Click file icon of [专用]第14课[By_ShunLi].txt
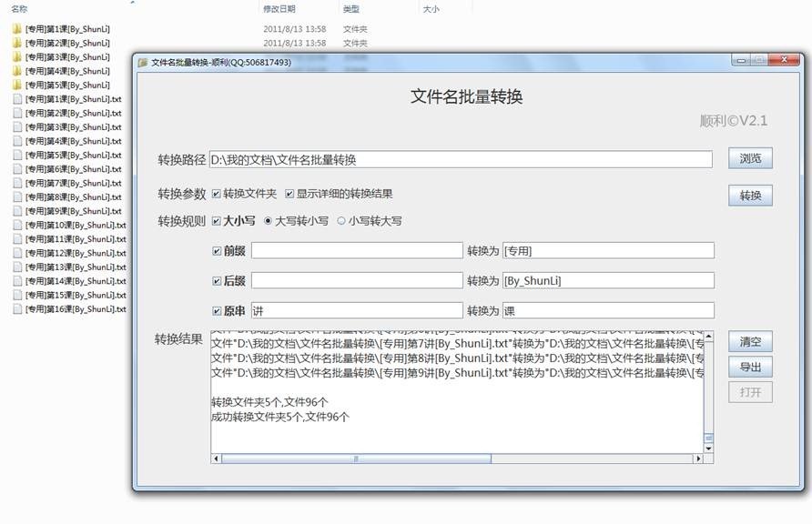812x524 pixels. 17,280
